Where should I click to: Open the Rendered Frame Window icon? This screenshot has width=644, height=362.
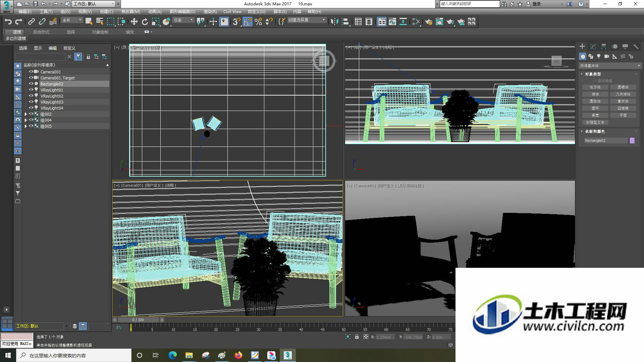[439, 22]
